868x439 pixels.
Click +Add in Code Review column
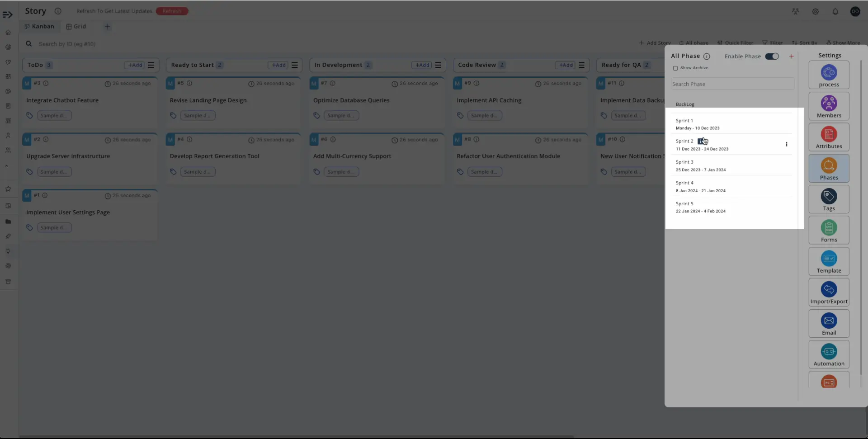click(x=566, y=65)
